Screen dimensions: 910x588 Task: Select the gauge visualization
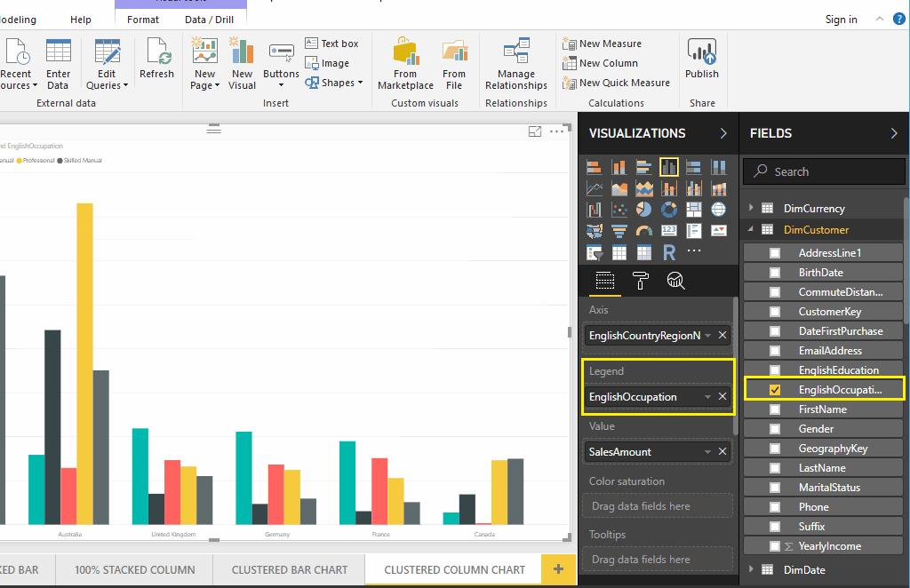click(643, 231)
